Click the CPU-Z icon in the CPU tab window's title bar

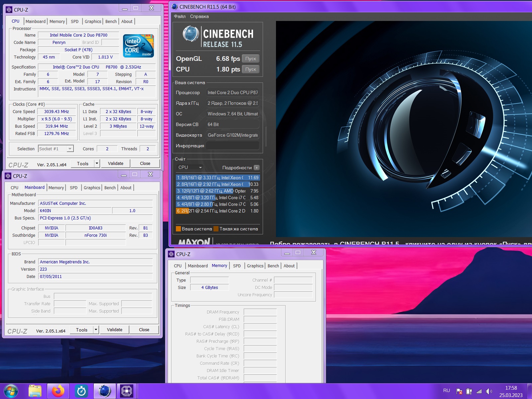pos(9,10)
